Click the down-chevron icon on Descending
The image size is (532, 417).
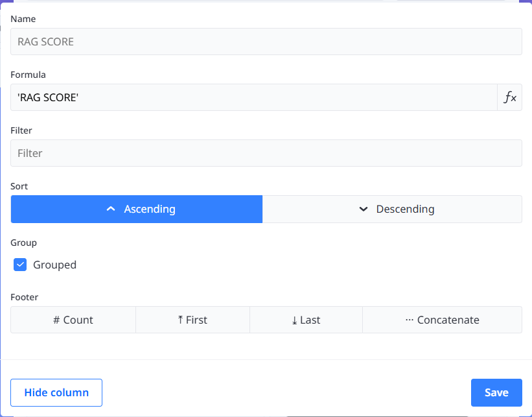tap(364, 209)
